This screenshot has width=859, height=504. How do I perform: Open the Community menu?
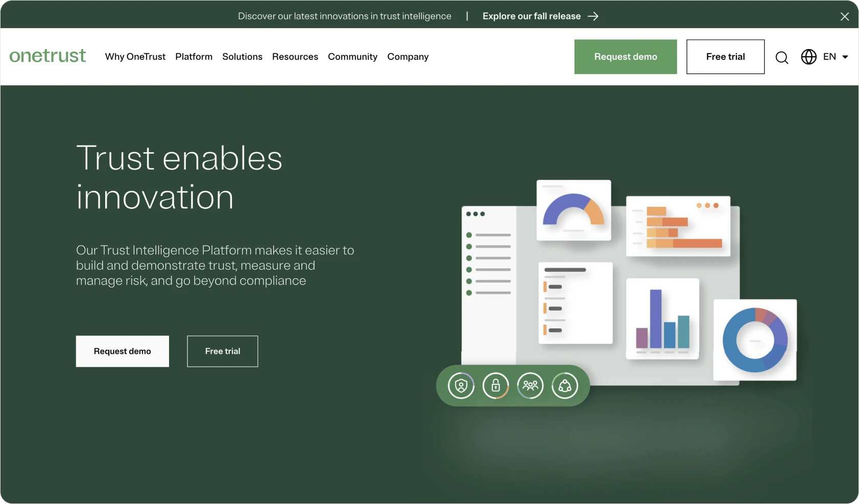(352, 57)
